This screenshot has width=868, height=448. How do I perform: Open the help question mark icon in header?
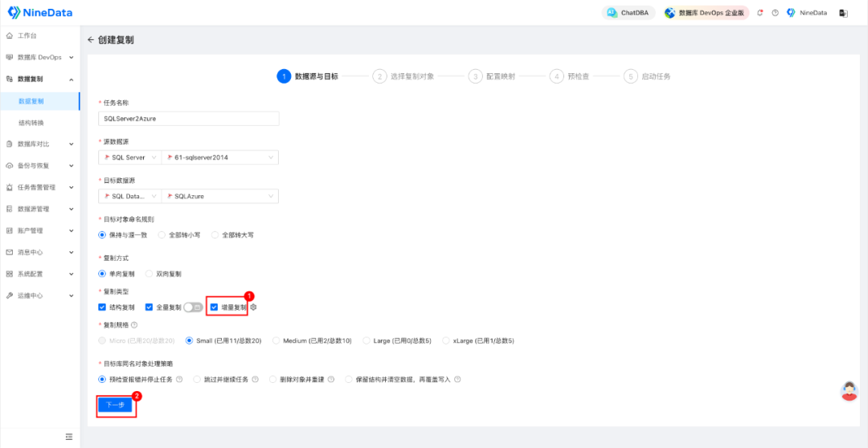click(x=775, y=13)
